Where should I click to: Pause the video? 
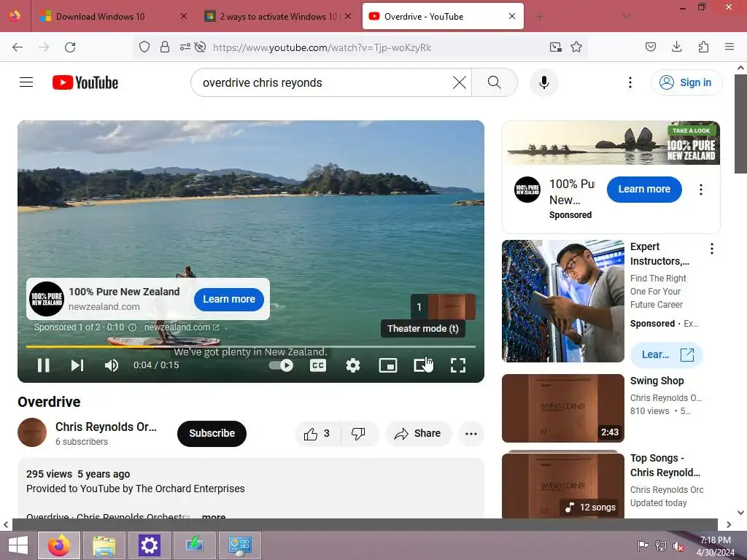(43, 365)
